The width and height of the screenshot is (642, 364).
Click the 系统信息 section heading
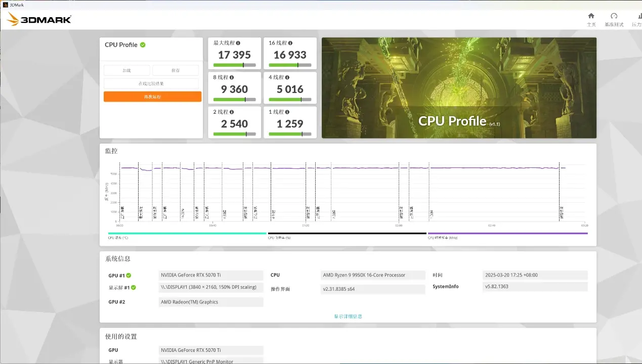pyautogui.click(x=118, y=258)
